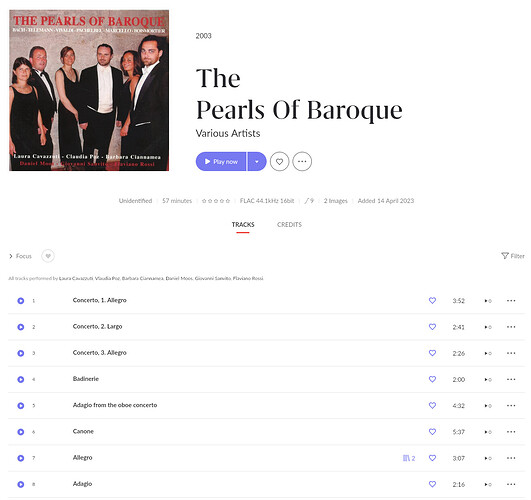Play track 6 Canone
The image size is (531, 500).
click(x=21, y=432)
